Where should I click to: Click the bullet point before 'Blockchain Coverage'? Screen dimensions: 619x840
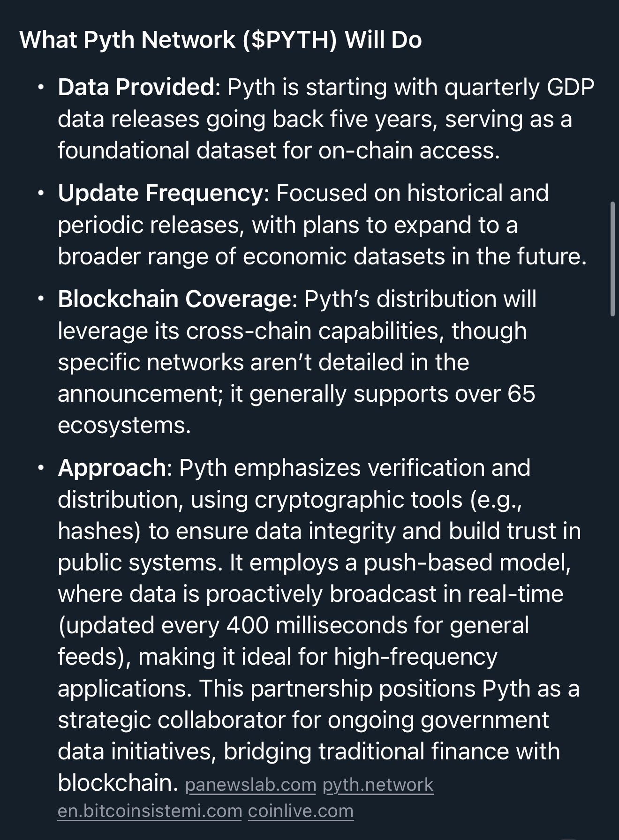[41, 300]
